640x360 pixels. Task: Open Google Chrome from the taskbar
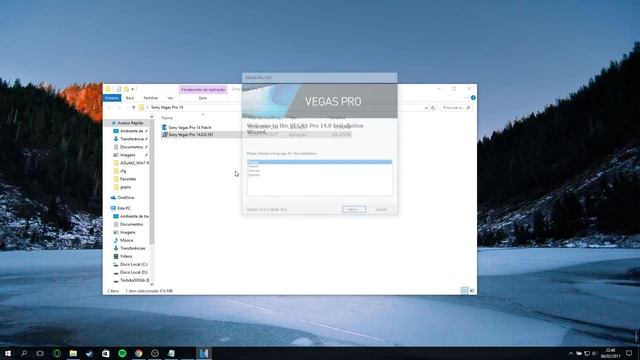pos(138,353)
